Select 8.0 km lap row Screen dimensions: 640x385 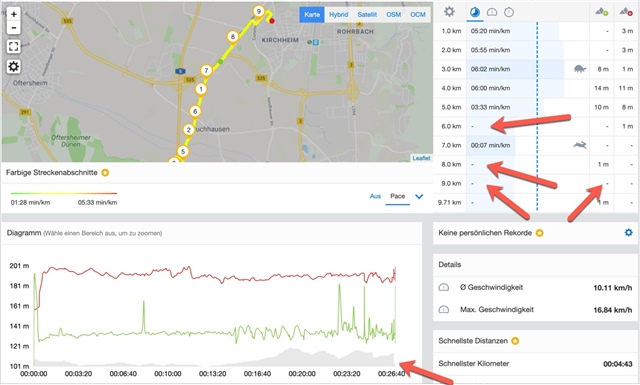click(x=535, y=164)
